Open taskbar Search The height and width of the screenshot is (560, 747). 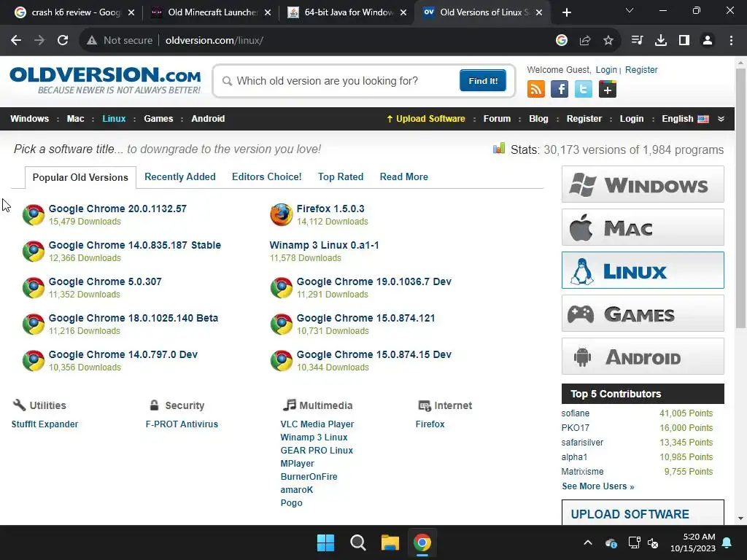357,542
